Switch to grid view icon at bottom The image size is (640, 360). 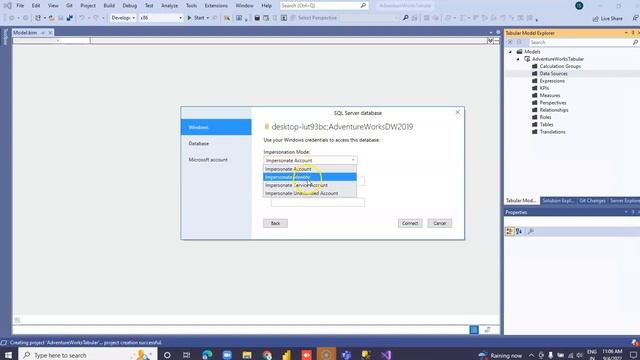[x=474, y=330]
